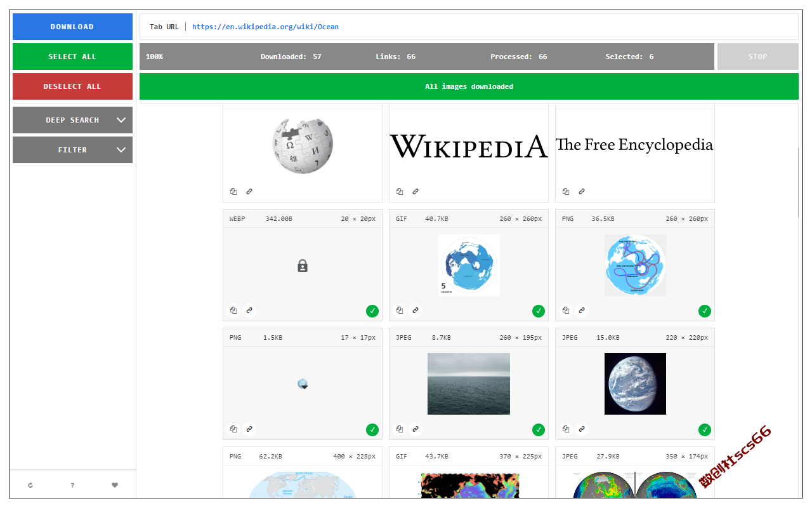Select the Wikipedia globe logo thumbnail

303,145
